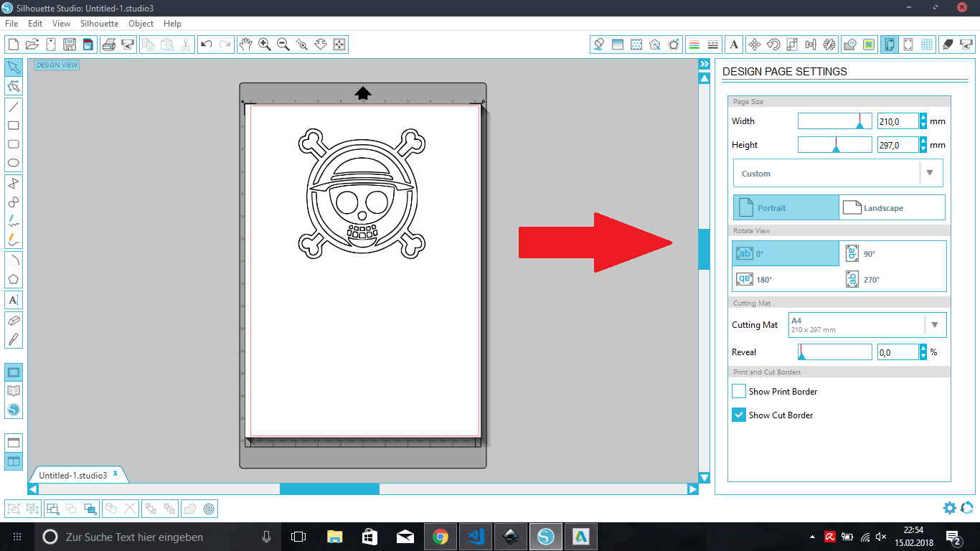Viewport: 980px width, 551px height.
Task: Click the Undo arrow
Action: [207, 44]
